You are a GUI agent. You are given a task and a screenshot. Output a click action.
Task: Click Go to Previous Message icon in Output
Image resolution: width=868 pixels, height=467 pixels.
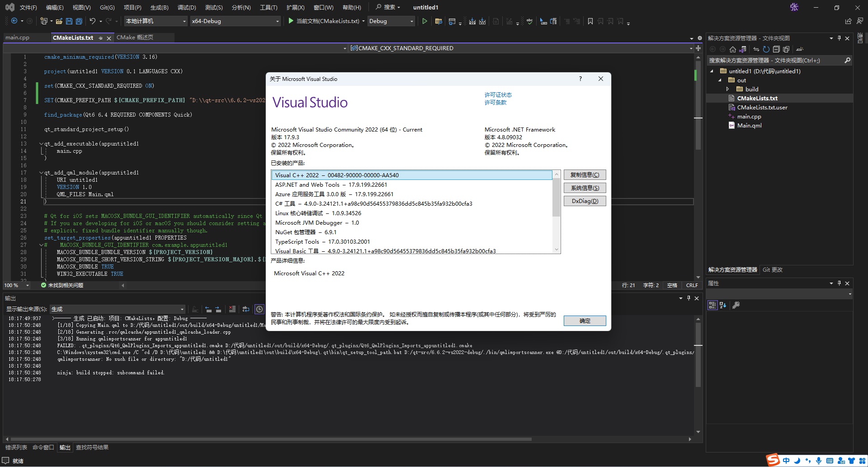tap(208, 309)
